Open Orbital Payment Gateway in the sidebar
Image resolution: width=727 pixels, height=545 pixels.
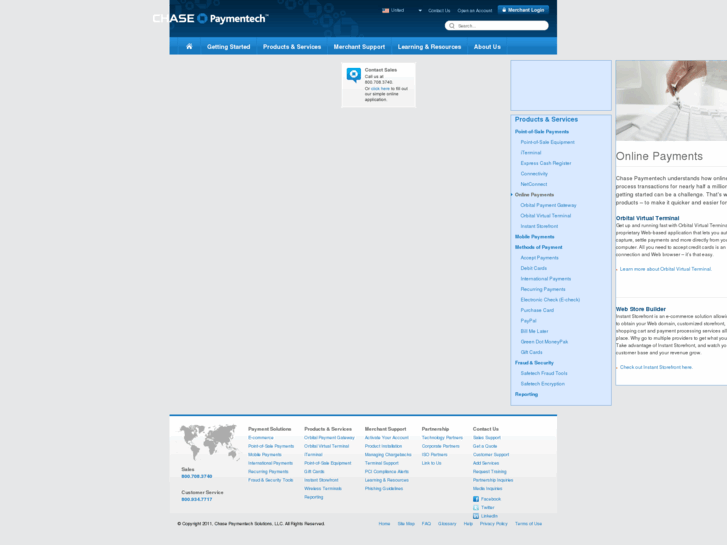pyautogui.click(x=548, y=205)
